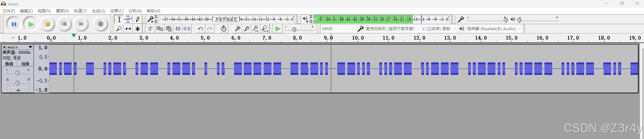Image resolution: width=644 pixels, height=139 pixels.
Task: Click the waveform near the 5.0 second mark
Action: point(205,69)
